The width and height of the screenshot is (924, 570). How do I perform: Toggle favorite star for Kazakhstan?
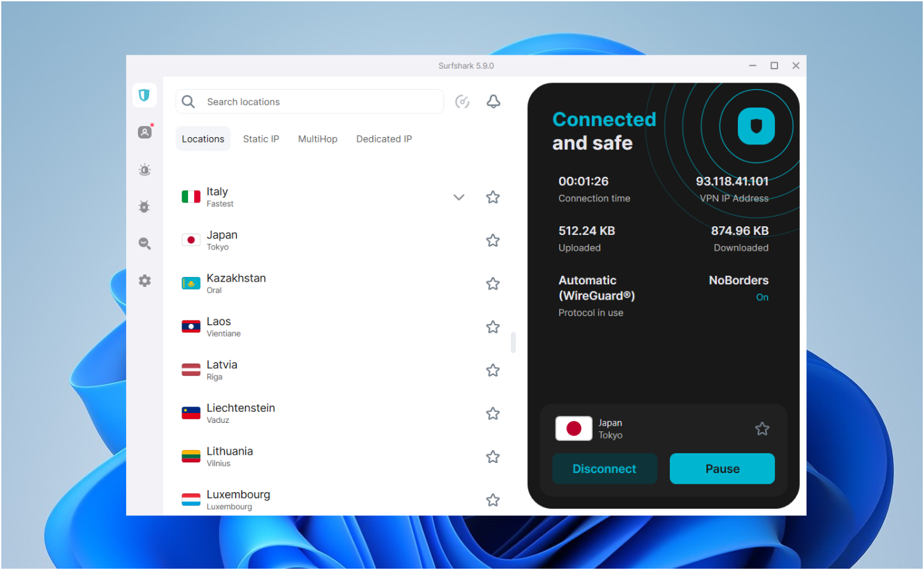point(493,284)
